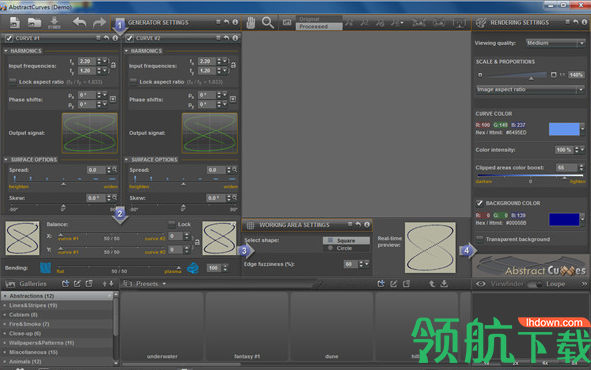Click the image view icon beside zoom

pyautogui.click(x=287, y=23)
